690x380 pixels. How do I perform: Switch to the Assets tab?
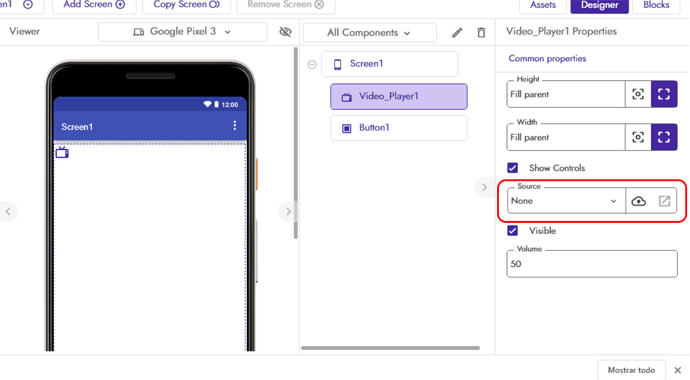click(543, 5)
